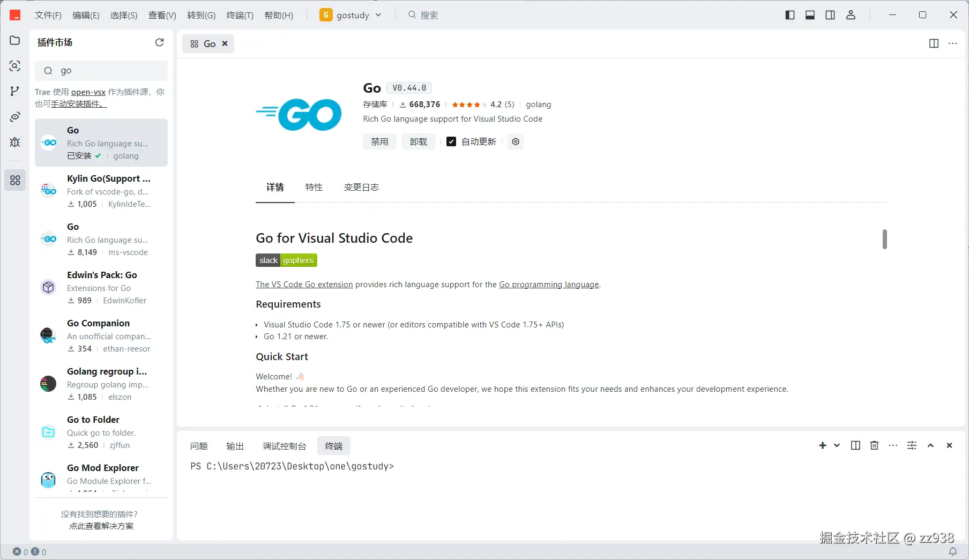Open editor more actions ellipsis

pyautogui.click(x=952, y=43)
